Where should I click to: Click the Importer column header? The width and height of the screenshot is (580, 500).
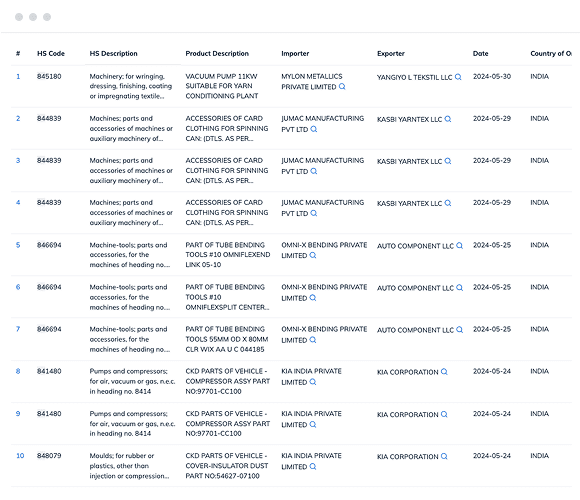pyautogui.click(x=295, y=54)
